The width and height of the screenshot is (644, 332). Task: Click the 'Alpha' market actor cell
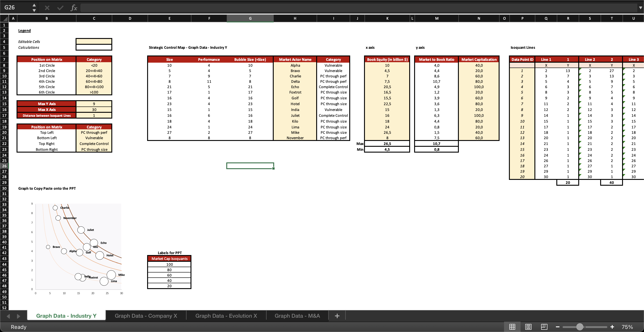pyautogui.click(x=295, y=65)
